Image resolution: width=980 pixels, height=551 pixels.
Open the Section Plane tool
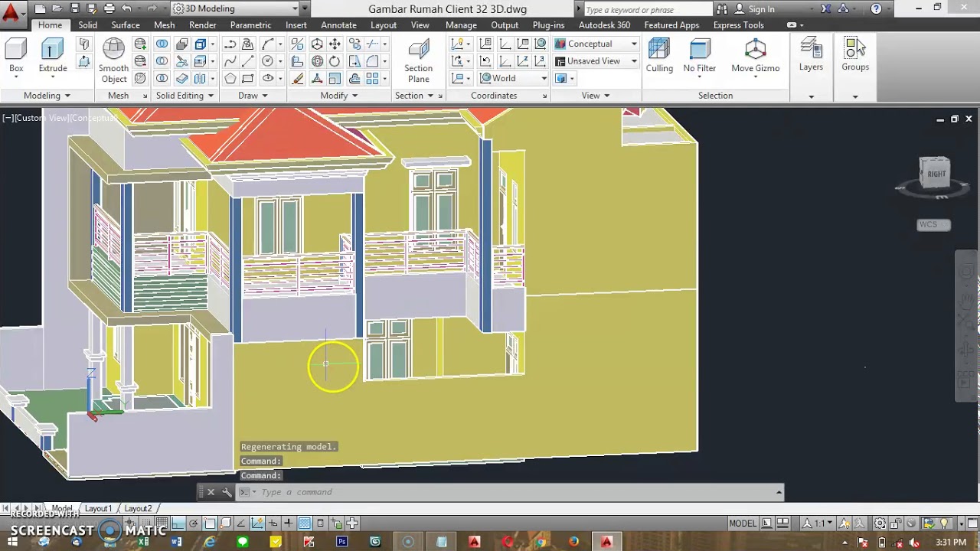[418, 60]
